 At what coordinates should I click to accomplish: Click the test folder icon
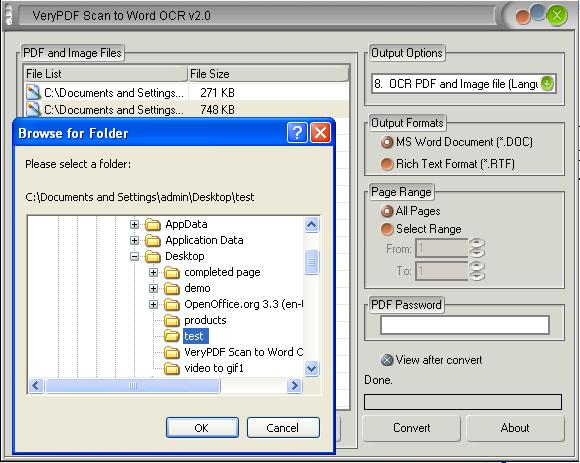pyautogui.click(x=172, y=336)
